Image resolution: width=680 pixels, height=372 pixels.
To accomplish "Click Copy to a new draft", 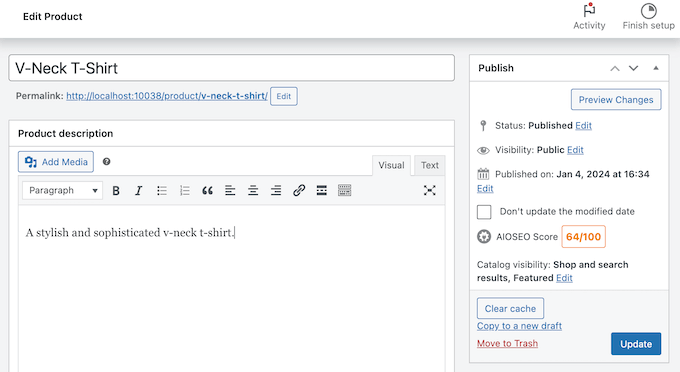I will pyautogui.click(x=519, y=326).
